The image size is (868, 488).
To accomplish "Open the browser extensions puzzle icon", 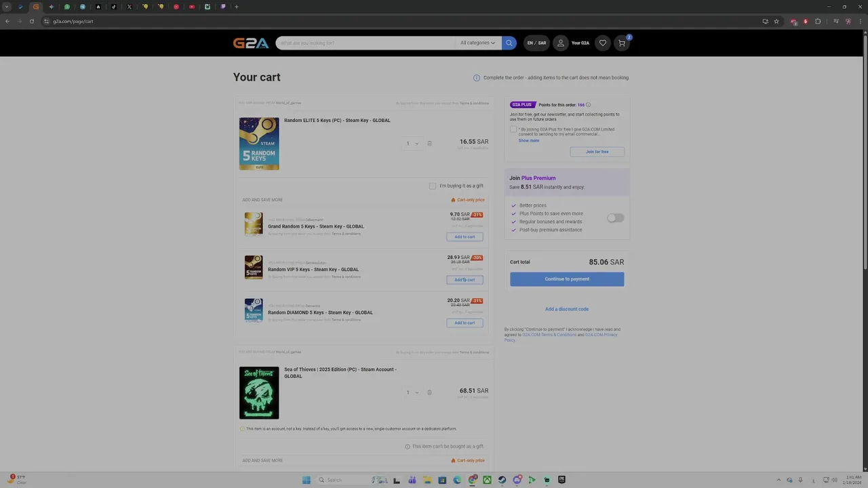I will 818,21.
